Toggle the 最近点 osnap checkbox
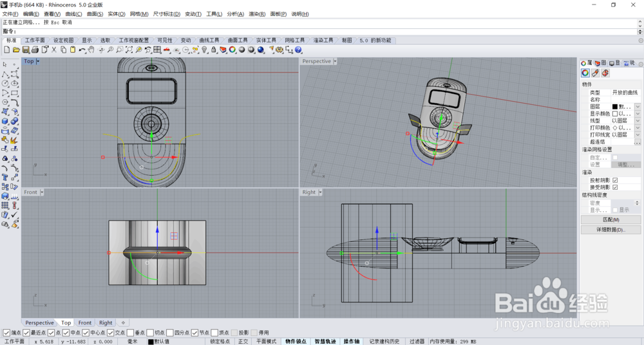 [x=26, y=333]
